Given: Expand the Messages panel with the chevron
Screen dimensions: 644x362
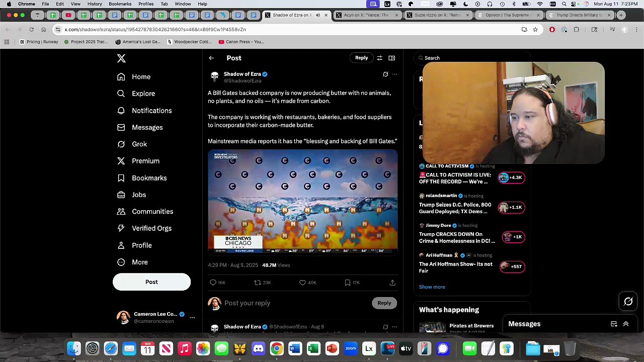Looking at the screenshot, I should 626,324.
